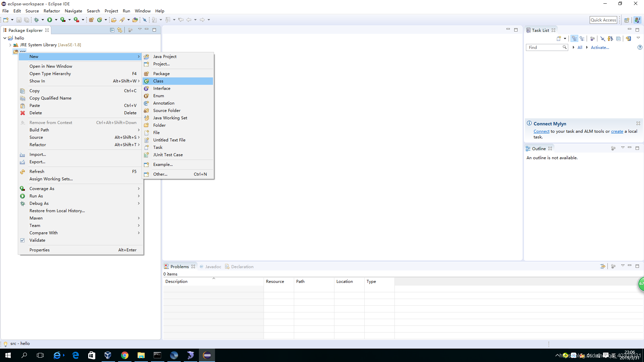This screenshot has height=362, width=644.
Task: Toggle Scheduled presentation in Task List
Action: point(582,39)
